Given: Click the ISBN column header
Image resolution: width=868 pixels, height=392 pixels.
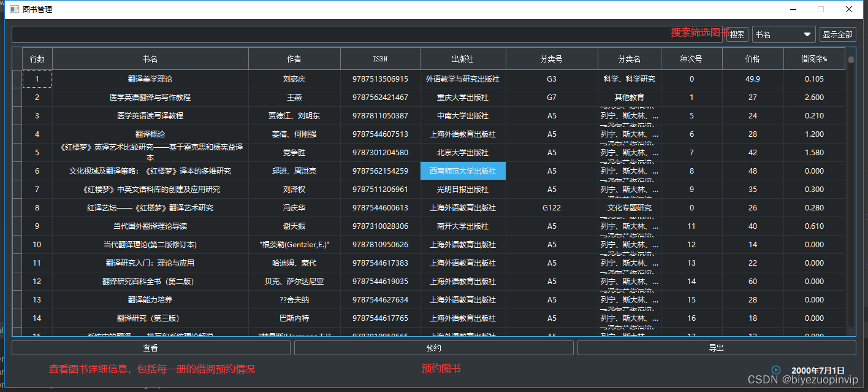Looking at the screenshot, I should 380,59.
